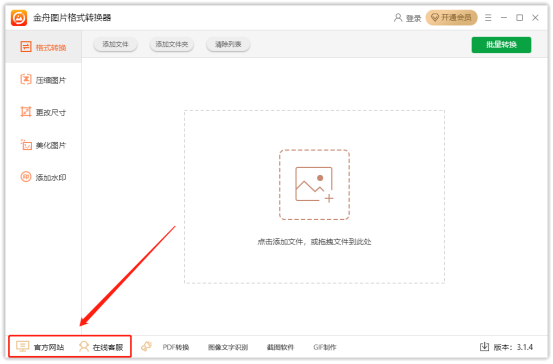The height and width of the screenshot is (364, 553).
Task: Open the GIF制作 link
Action: coord(325,347)
